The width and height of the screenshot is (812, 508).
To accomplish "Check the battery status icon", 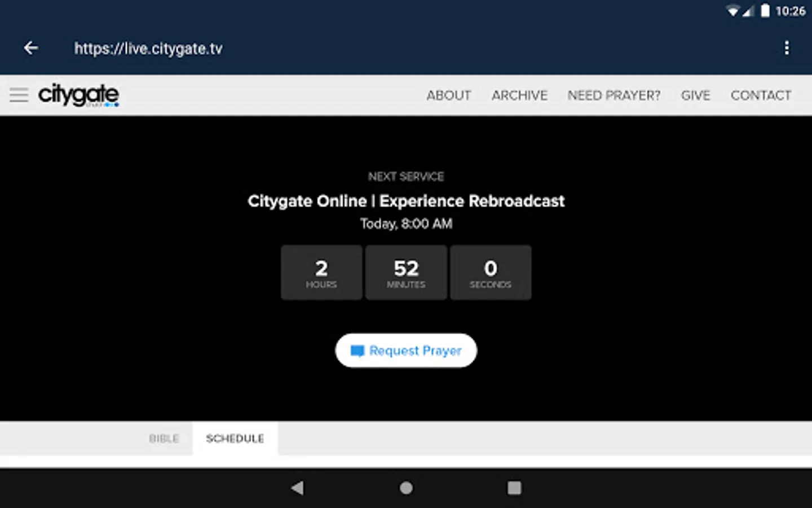I will [765, 11].
